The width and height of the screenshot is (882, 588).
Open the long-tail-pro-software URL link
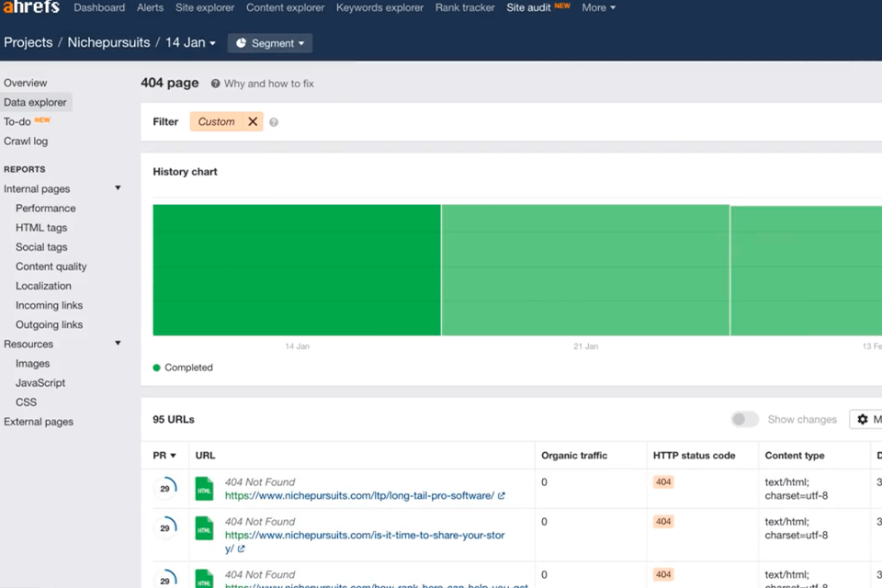pyautogui.click(x=359, y=496)
